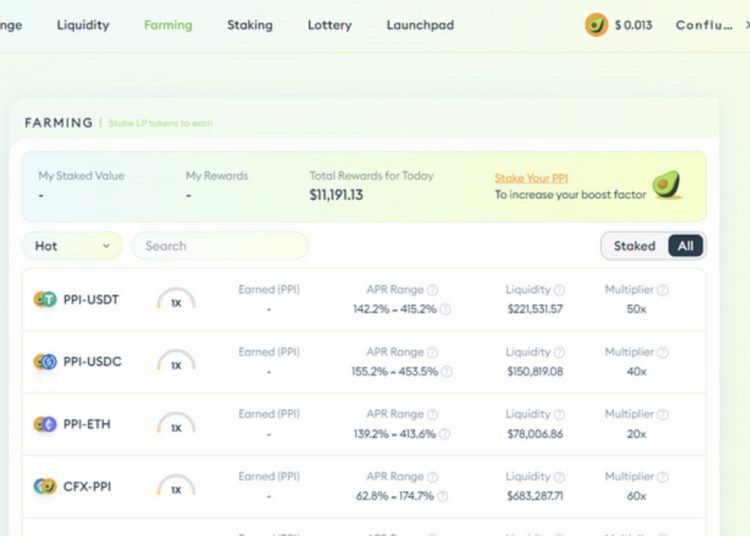Click the avocado token price icon
This screenshot has width=750, height=536.
coord(596,25)
